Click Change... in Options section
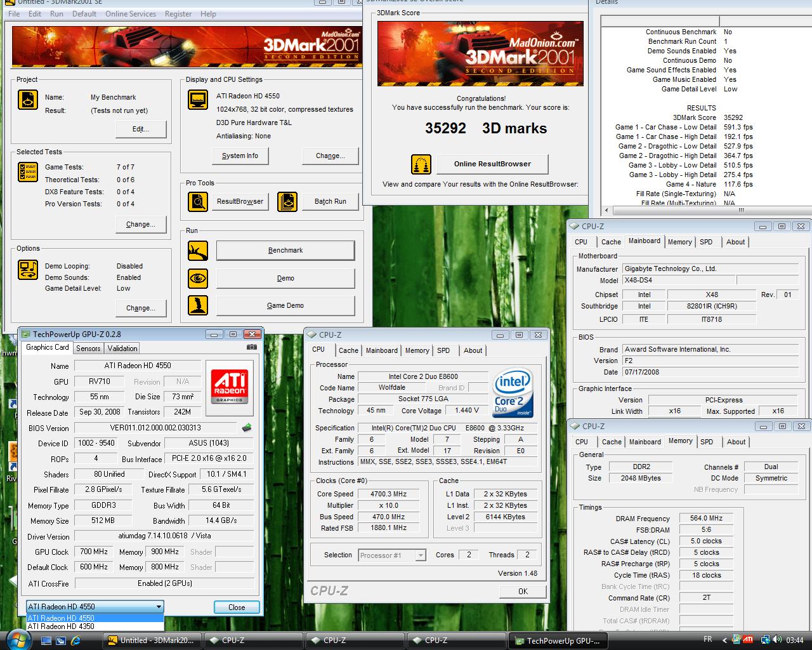The image size is (812, 650). tap(141, 308)
